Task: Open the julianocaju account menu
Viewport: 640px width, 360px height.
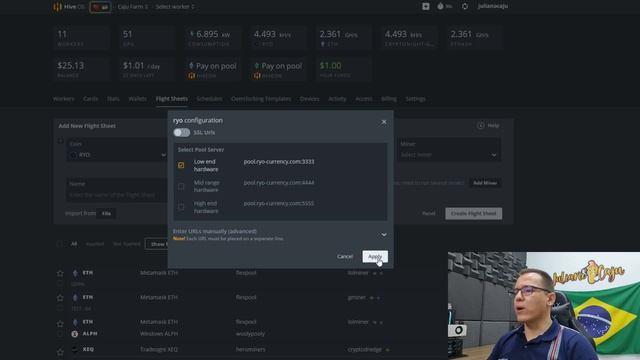Action: coord(493,6)
